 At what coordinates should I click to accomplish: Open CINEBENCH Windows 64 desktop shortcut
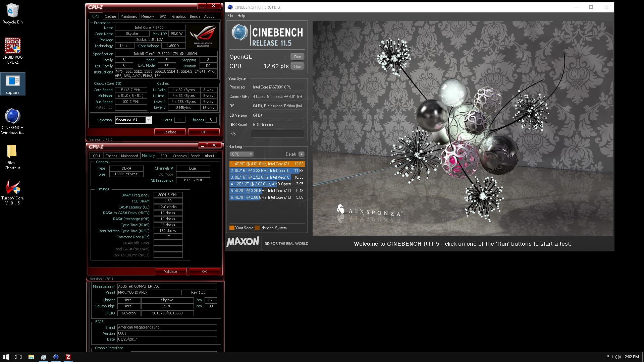coord(12,121)
